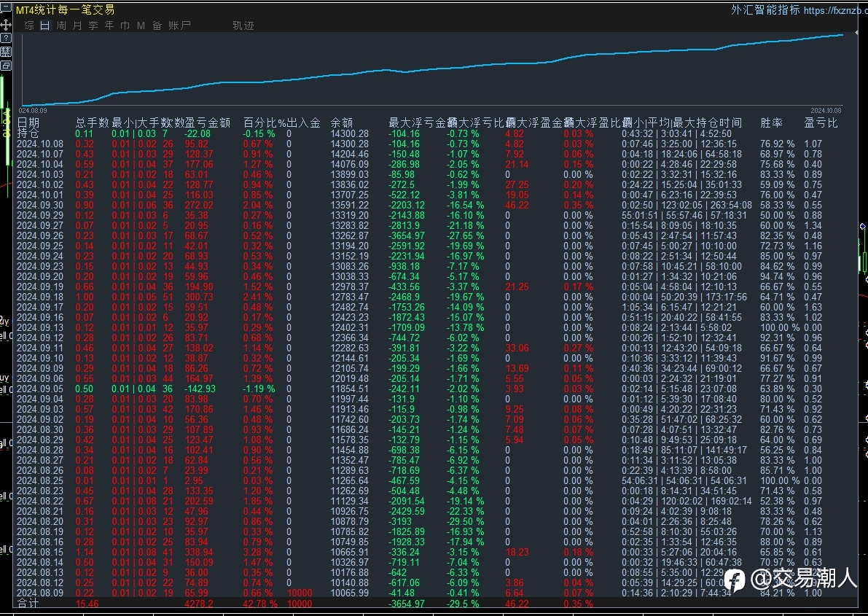
Task: Click the 日期 column header
Action: click(x=28, y=122)
